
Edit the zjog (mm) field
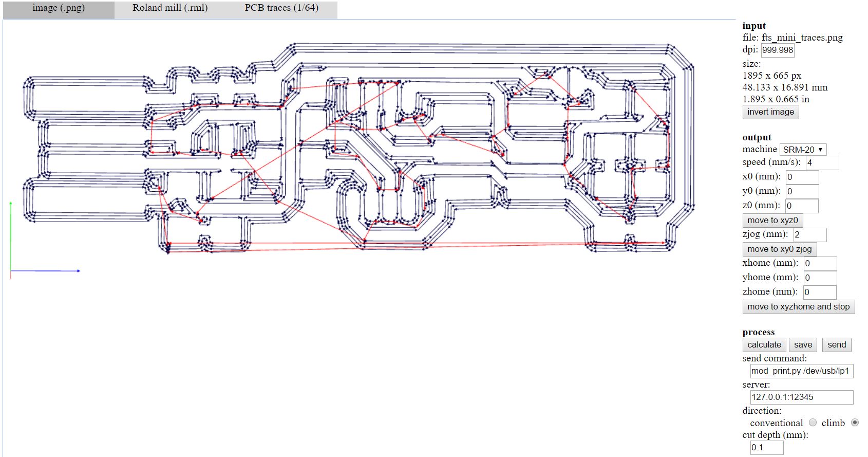coord(810,234)
